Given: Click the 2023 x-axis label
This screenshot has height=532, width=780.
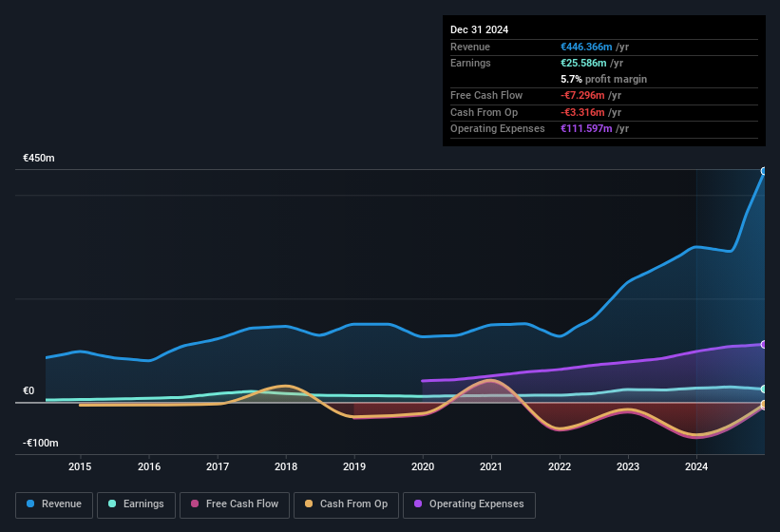Looking at the screenshot, I should pos(628,466).
